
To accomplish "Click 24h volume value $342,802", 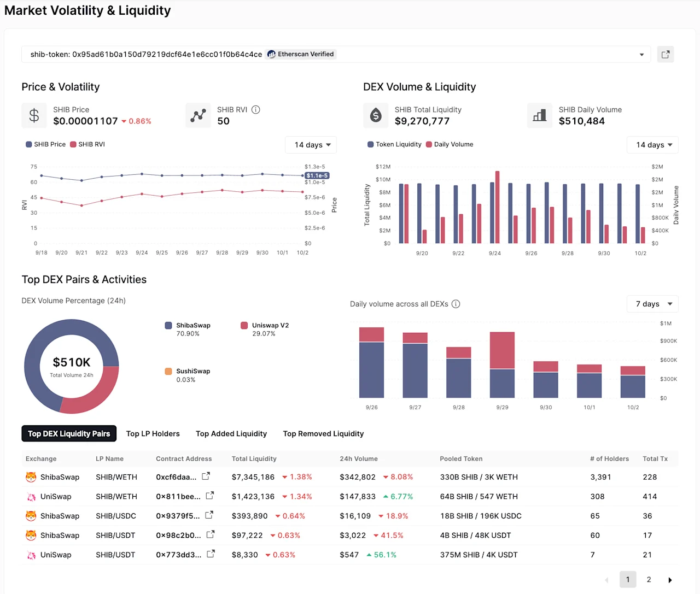I will (358, 477).
